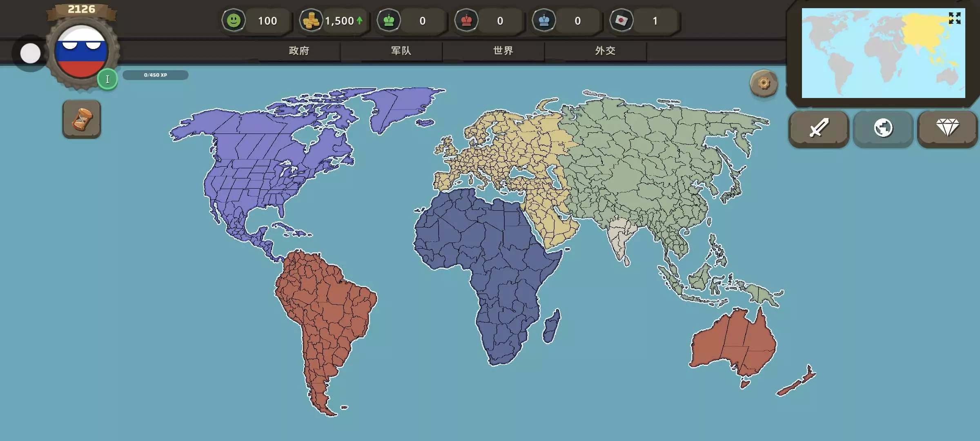This screenshot has width=980, height=441.
Task: Click the green crown counter icon
Action: point(389,20)
